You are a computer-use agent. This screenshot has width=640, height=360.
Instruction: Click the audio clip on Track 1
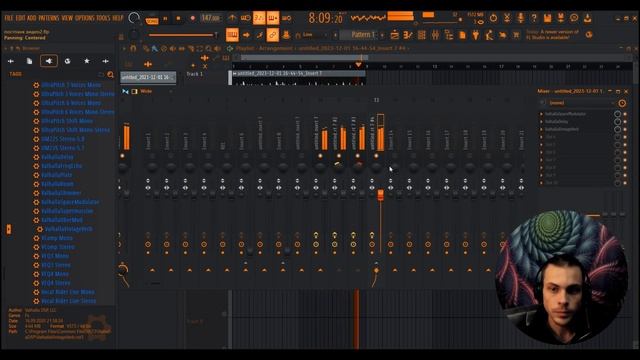299,78
